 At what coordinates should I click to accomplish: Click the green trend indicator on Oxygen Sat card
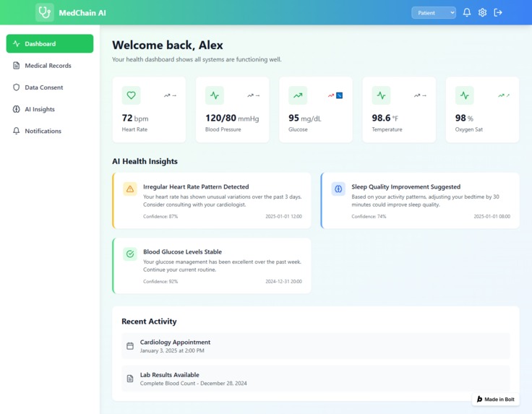point(504,95)
